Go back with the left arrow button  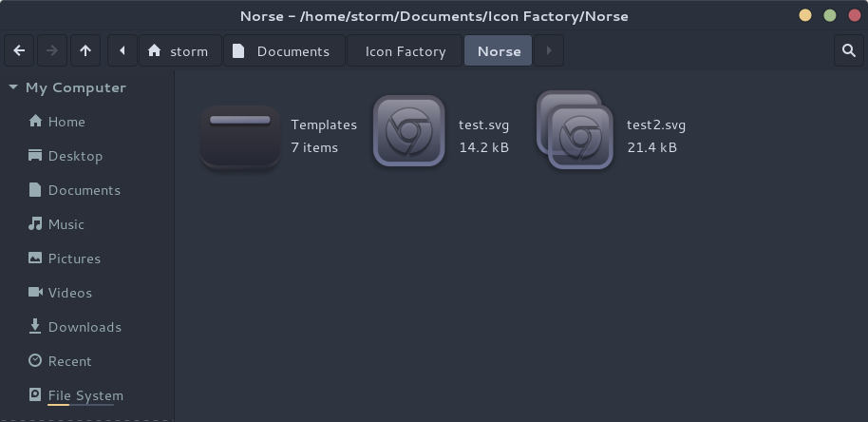coord(19,51)
